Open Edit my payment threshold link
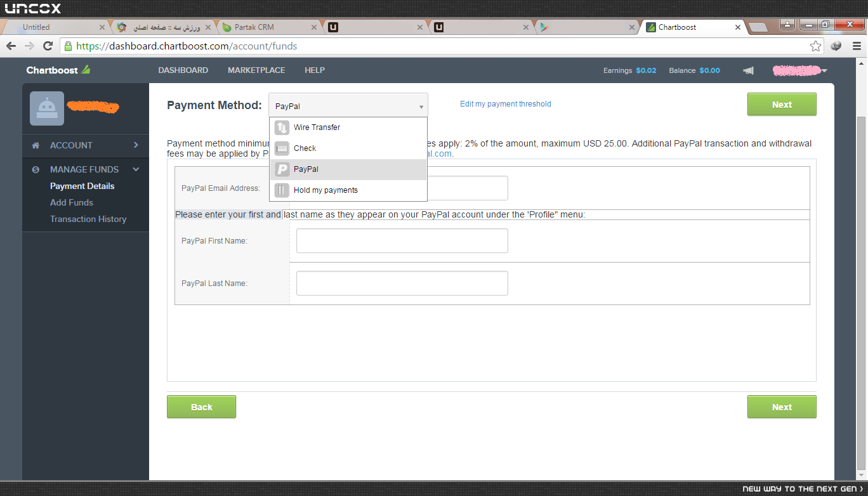 [506, 104]
